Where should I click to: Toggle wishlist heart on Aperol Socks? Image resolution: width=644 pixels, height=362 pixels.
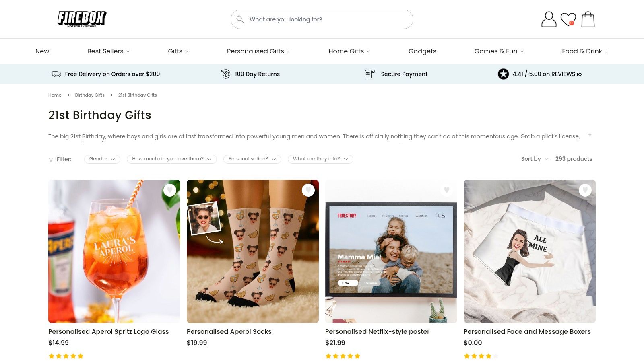pyautogui.click(x=308, y=190)
